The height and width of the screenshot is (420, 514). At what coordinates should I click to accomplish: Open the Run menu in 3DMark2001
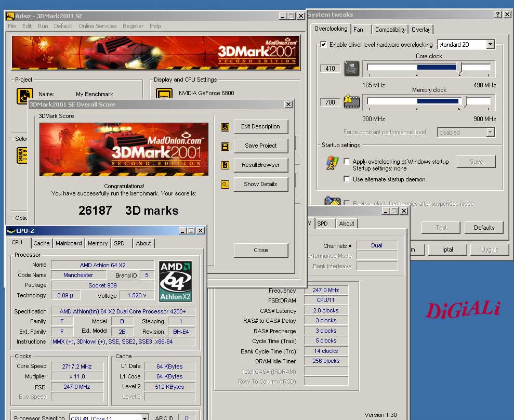click(x=43, y=26)
